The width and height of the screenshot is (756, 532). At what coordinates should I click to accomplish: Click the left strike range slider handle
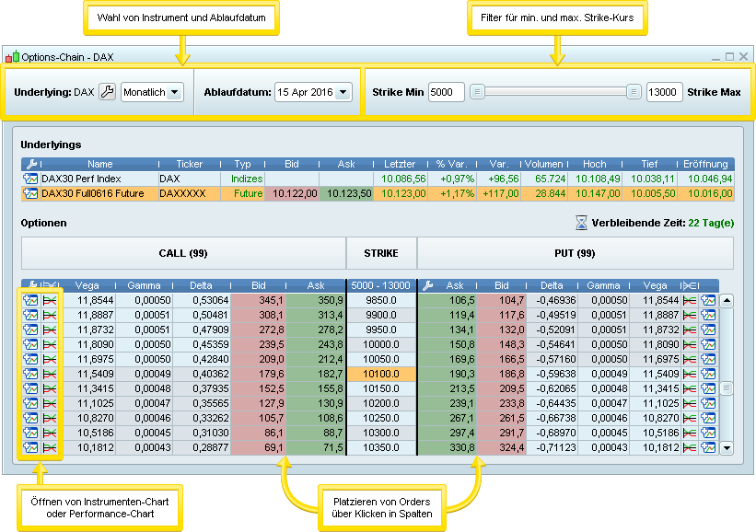pos(477,92)
